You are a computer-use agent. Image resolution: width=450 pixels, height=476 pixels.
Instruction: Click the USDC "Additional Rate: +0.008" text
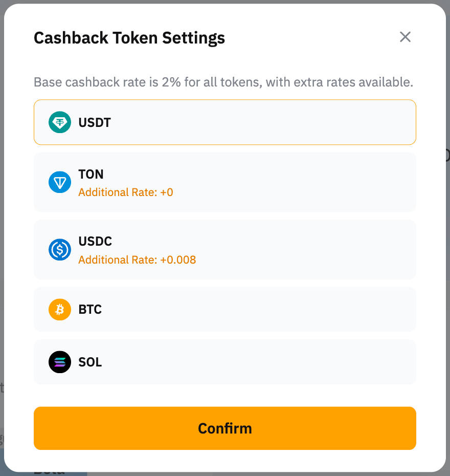137,260
